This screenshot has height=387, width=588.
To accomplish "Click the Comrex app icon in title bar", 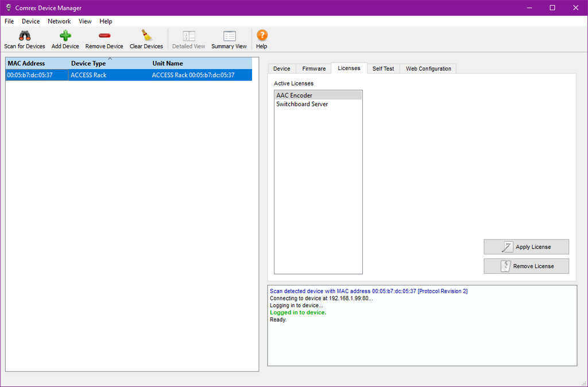I will [8, 8].
